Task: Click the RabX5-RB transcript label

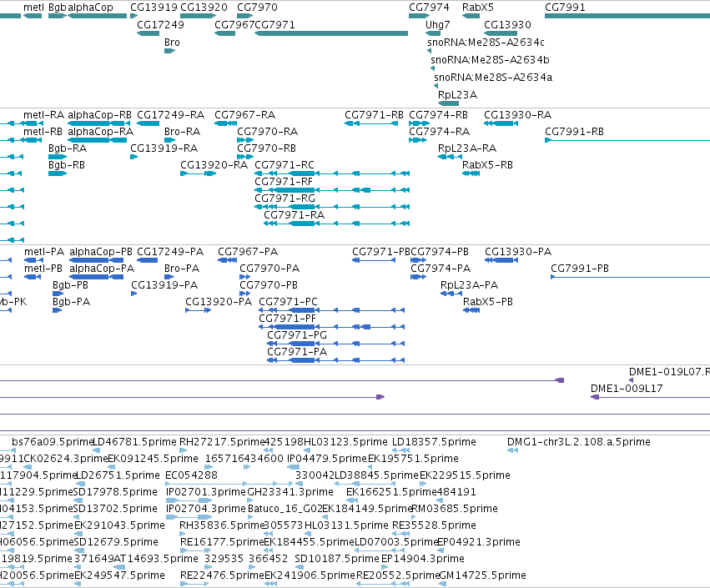Action: click(488, 165)
